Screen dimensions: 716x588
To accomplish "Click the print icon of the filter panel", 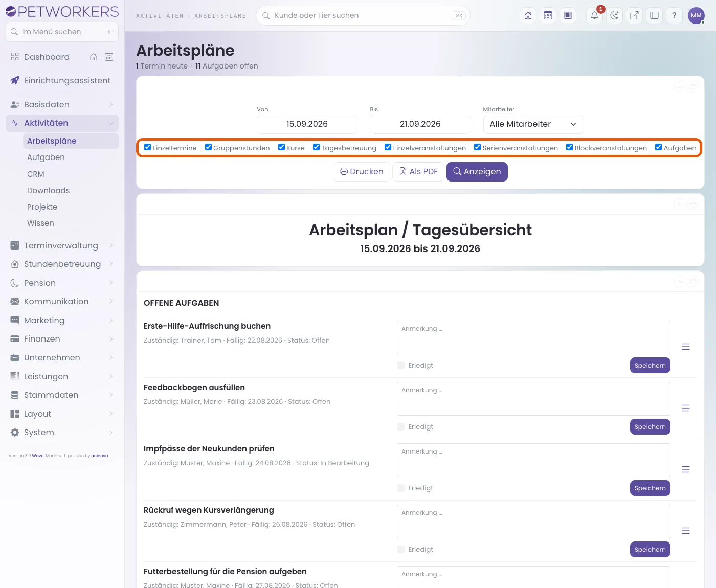I will (x=693, y=87).
